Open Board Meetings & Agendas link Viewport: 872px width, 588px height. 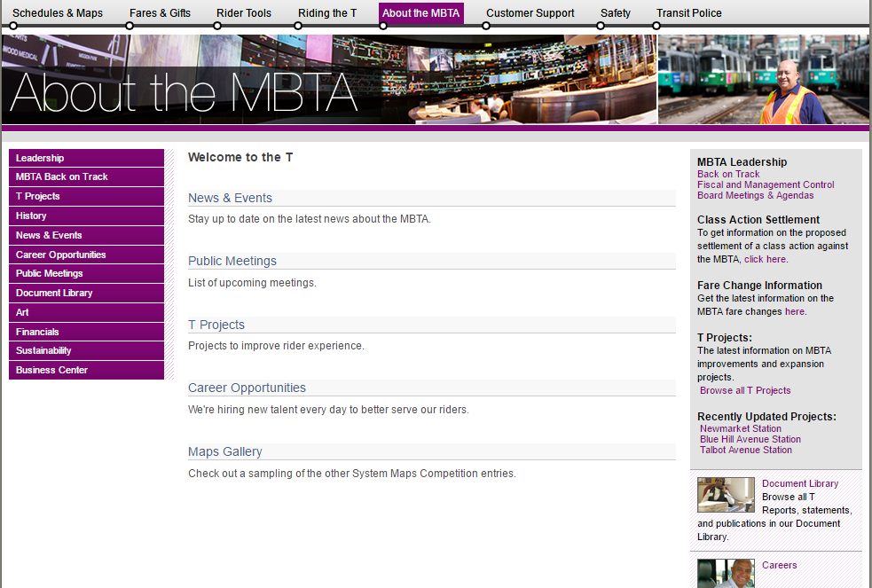(x=755, y=195)
